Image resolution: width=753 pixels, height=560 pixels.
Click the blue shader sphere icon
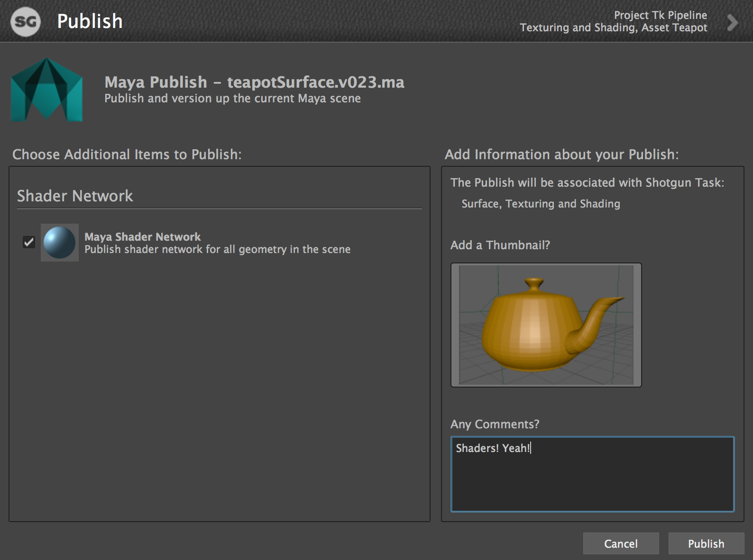pyautogui.click(x=60, y=243)
